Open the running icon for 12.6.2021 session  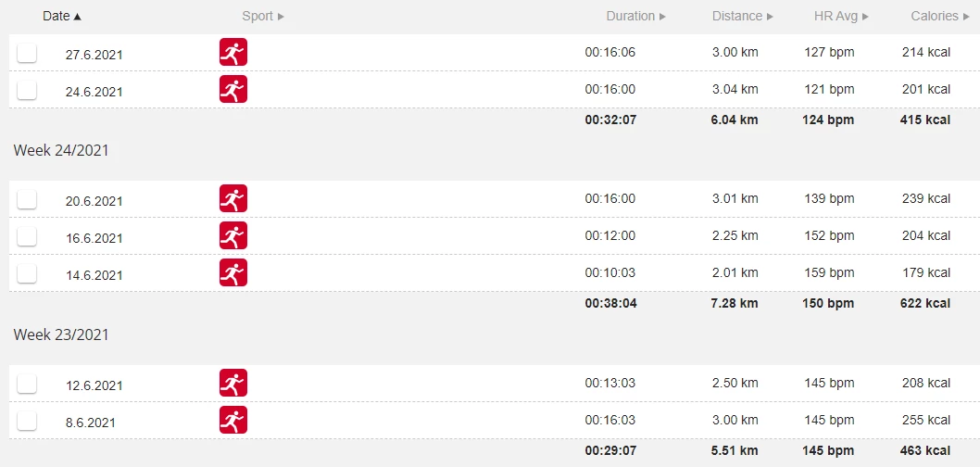coord(233,383)
